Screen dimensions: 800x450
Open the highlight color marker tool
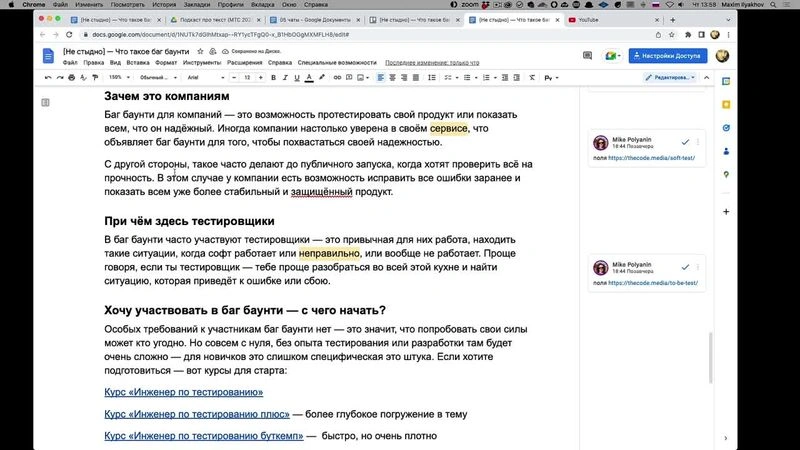[x=321, y=78]
